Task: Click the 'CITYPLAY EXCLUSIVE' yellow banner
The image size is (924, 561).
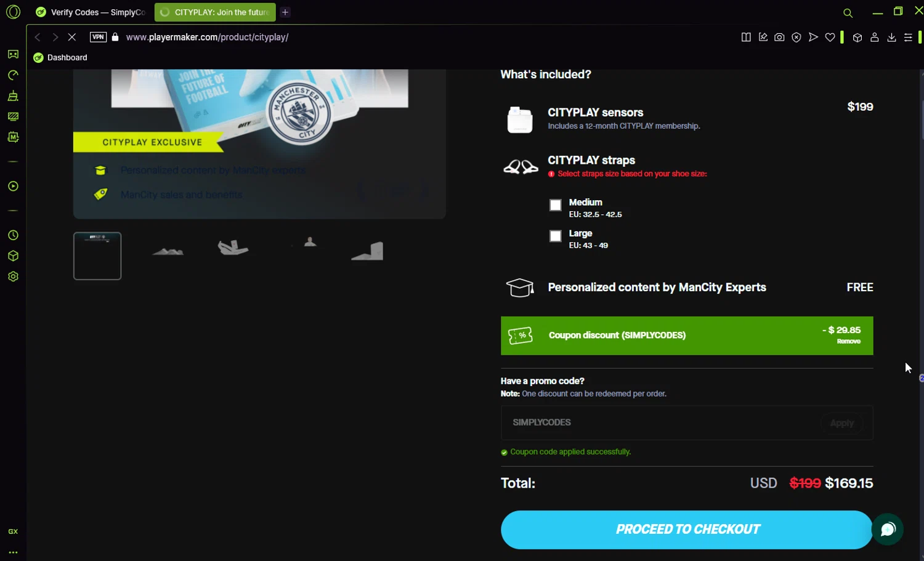Action: tap(148, 142)
